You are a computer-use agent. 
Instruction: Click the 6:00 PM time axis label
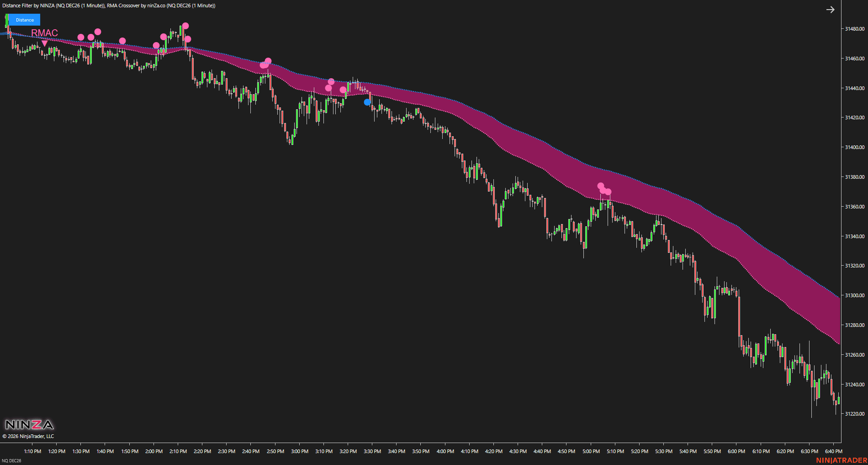(x=736, y=451)
